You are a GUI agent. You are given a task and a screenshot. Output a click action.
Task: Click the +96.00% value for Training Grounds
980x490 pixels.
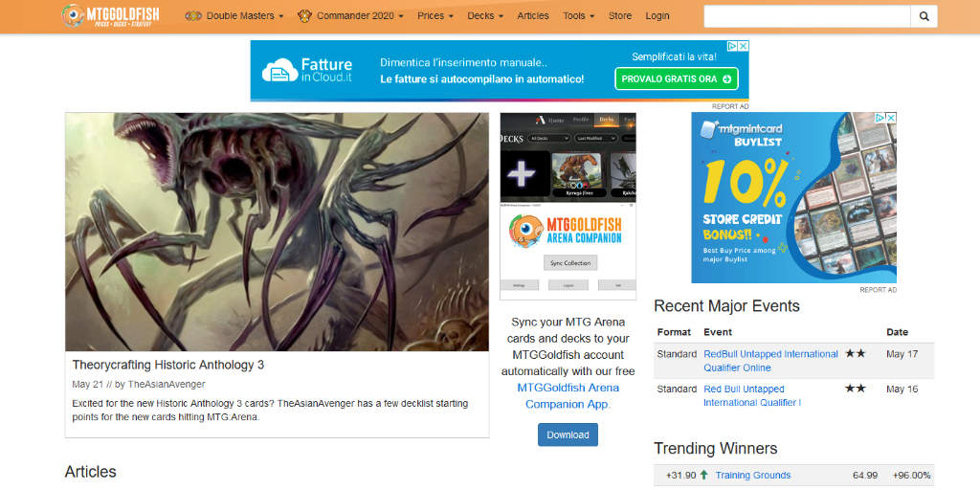pos(912,475)
